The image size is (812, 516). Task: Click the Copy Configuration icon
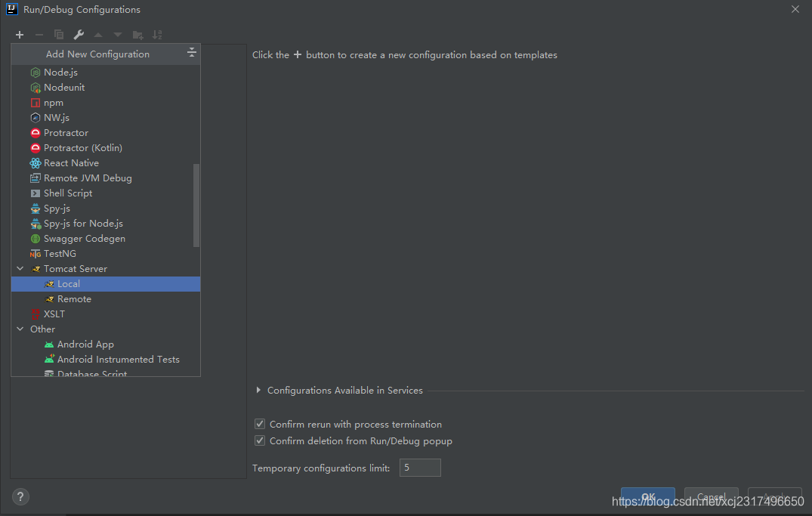pos(58,35)
